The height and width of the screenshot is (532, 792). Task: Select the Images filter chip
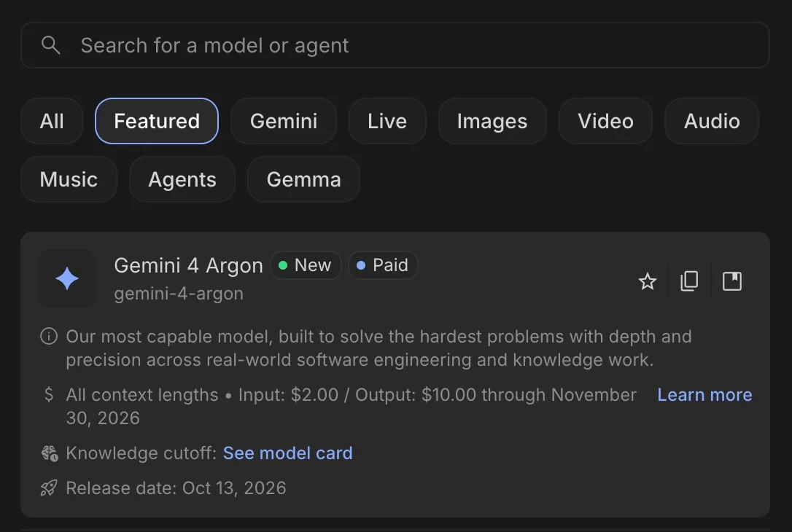point(492,121)
